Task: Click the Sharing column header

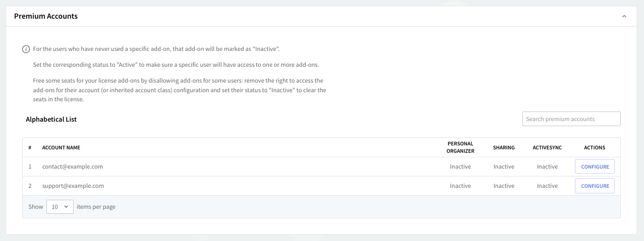Action: coord(504,148)
